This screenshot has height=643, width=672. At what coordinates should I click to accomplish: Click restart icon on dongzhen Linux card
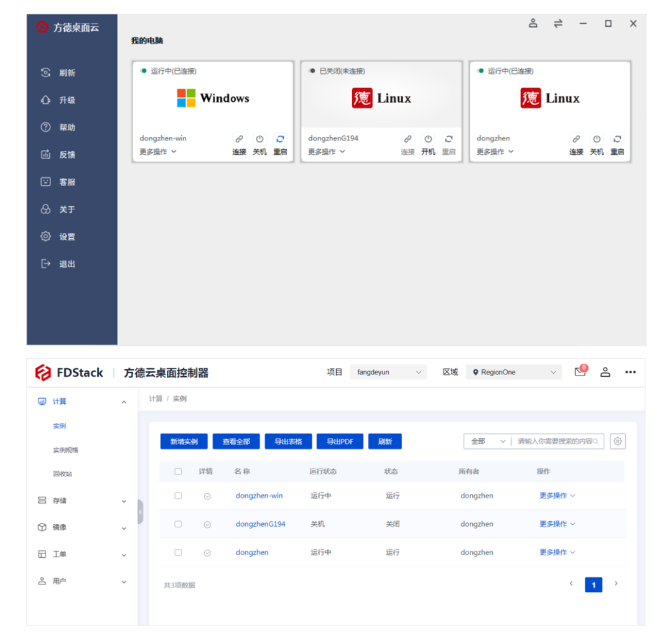(x=617, y=139)
